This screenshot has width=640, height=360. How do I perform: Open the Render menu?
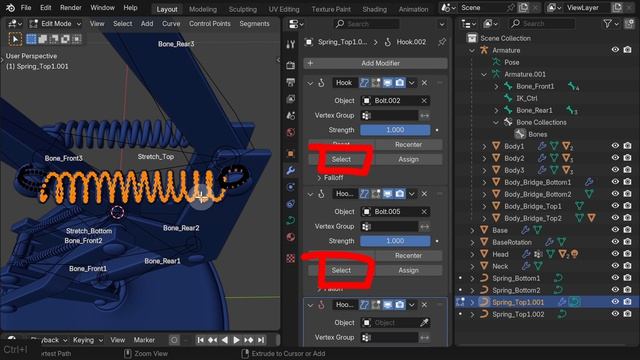71,8
